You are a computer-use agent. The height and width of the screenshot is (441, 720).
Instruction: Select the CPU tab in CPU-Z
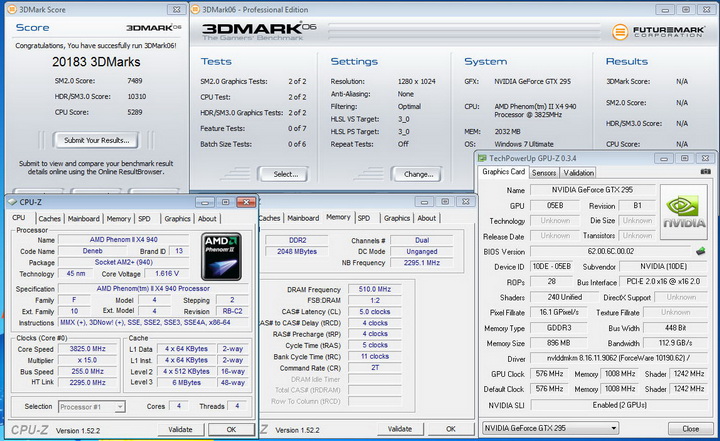(19, 218)
